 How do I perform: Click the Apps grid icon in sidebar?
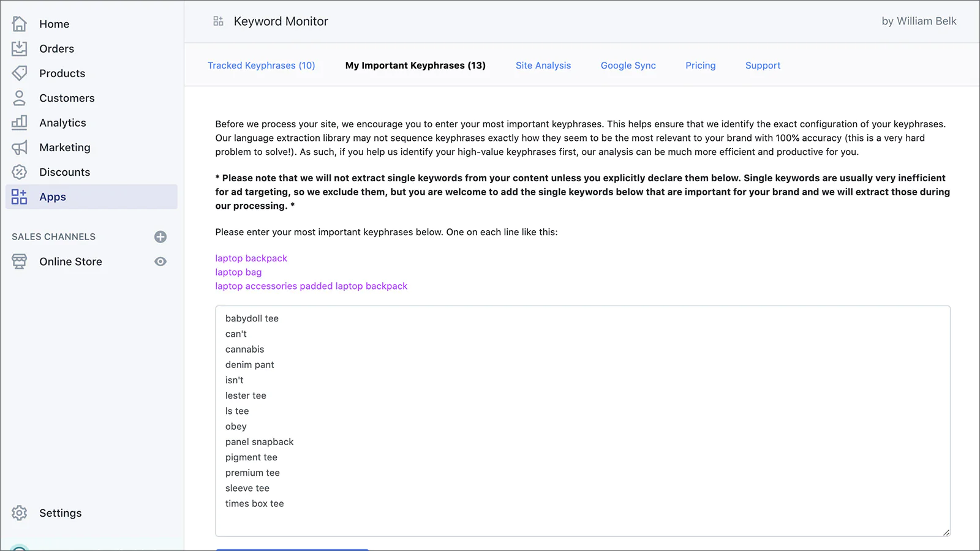tap(20, 197)
